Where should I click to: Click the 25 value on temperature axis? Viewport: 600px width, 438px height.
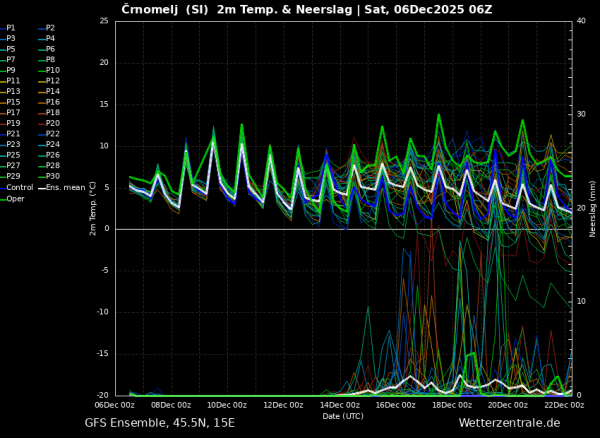(104, 21)
